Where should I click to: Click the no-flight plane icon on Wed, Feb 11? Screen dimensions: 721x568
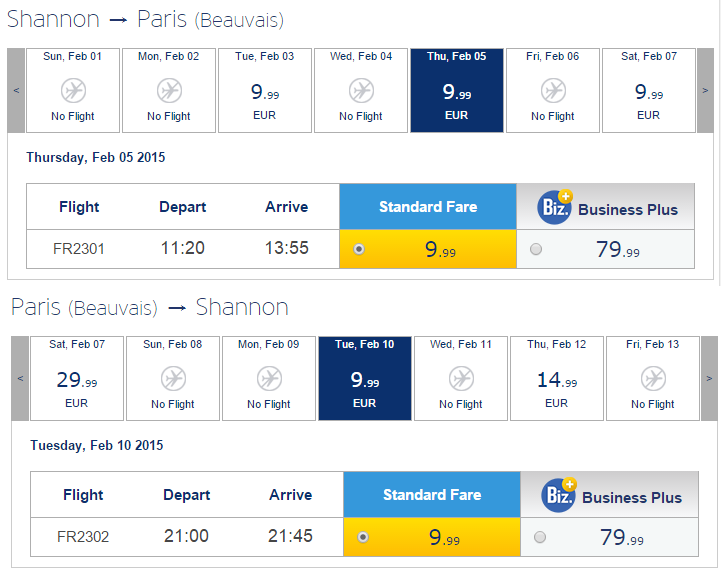pyautogui.click(x=461, y=379)
